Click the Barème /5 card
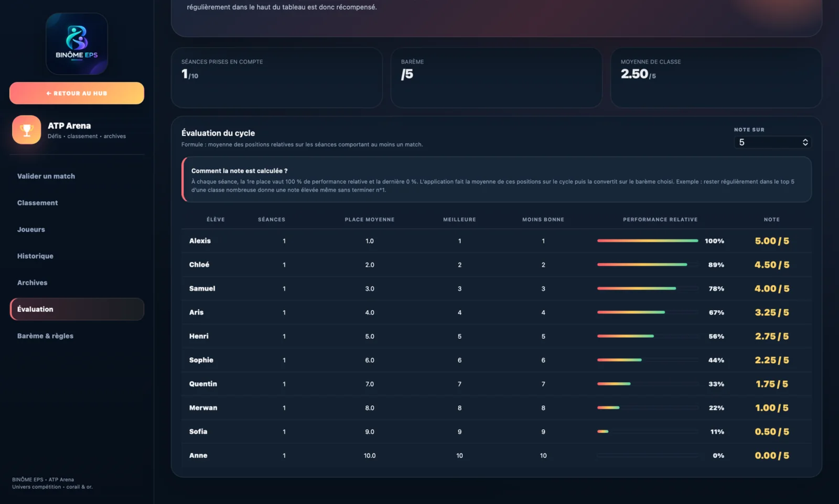 point(497,78)
